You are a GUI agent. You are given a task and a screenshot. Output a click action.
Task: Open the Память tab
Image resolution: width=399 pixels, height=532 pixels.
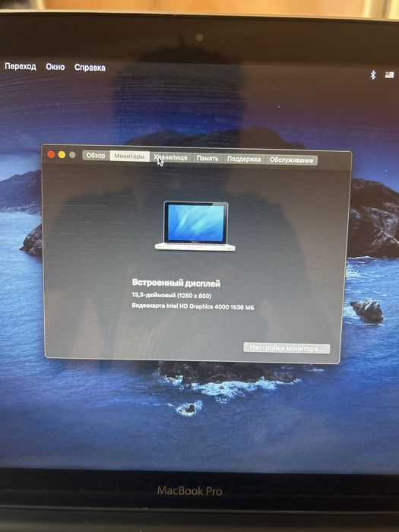(x=207, y=158)
